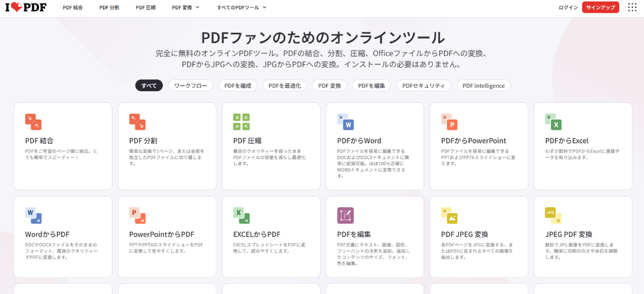This screenshot has height=294, width=644.
Task: Open the apps grid icon at top right
Action: click(x=632, y=7)
